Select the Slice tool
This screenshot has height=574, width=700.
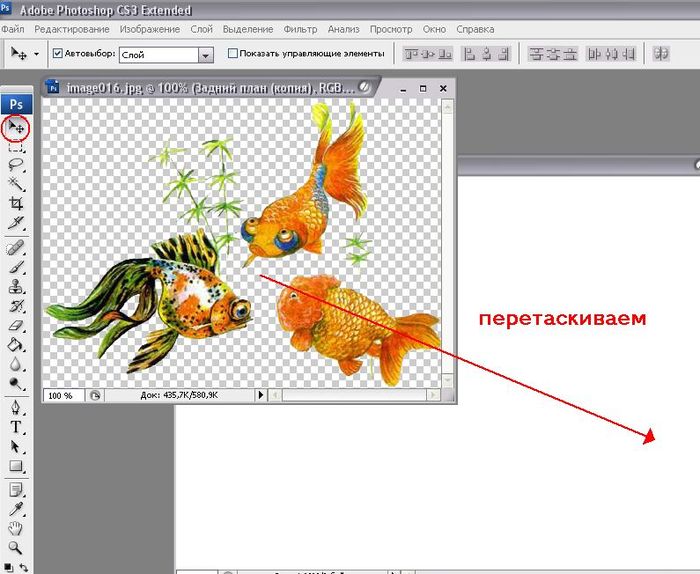click(16, 222)
